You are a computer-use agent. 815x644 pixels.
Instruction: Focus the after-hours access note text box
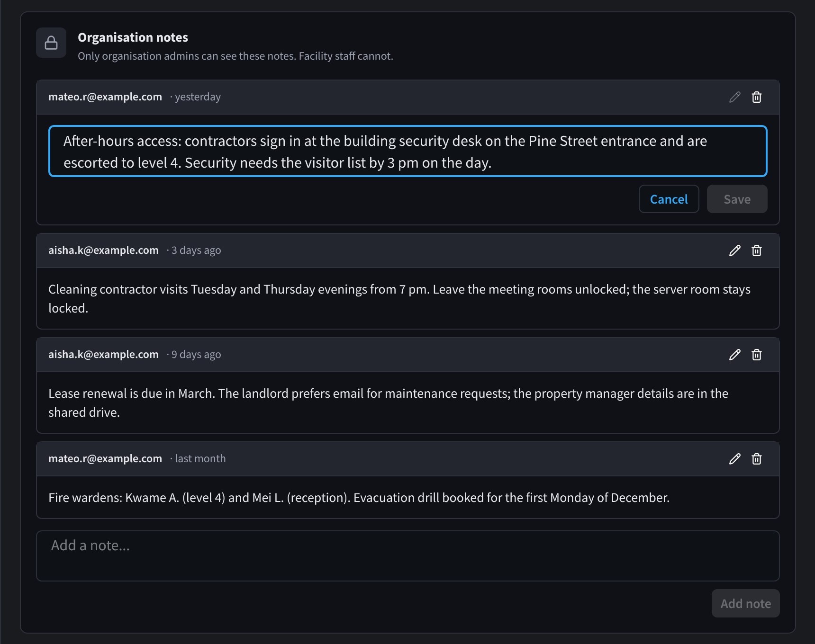click(407, 151)
